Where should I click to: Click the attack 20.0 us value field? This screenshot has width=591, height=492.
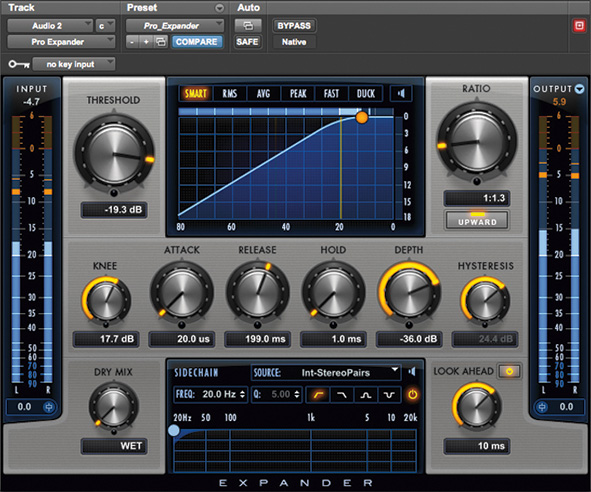(182, 339)
